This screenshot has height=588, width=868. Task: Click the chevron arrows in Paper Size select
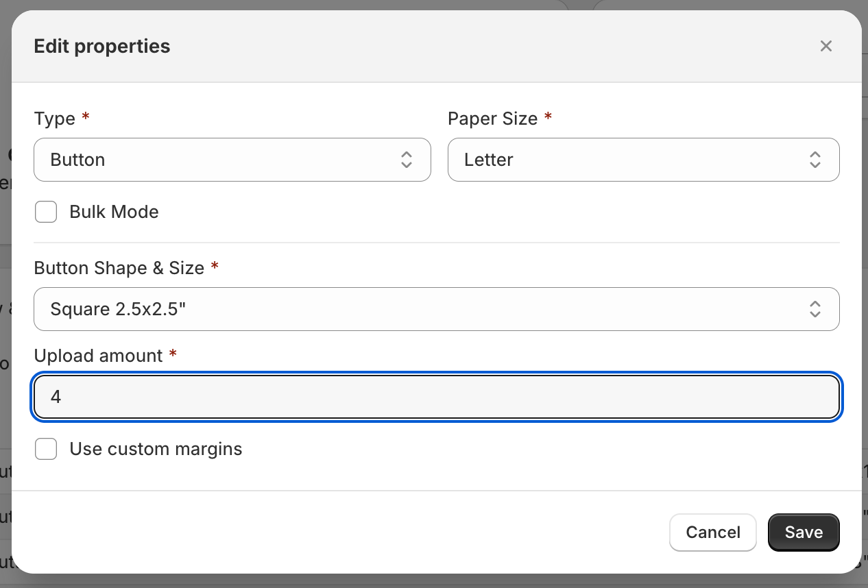(815, 160)
